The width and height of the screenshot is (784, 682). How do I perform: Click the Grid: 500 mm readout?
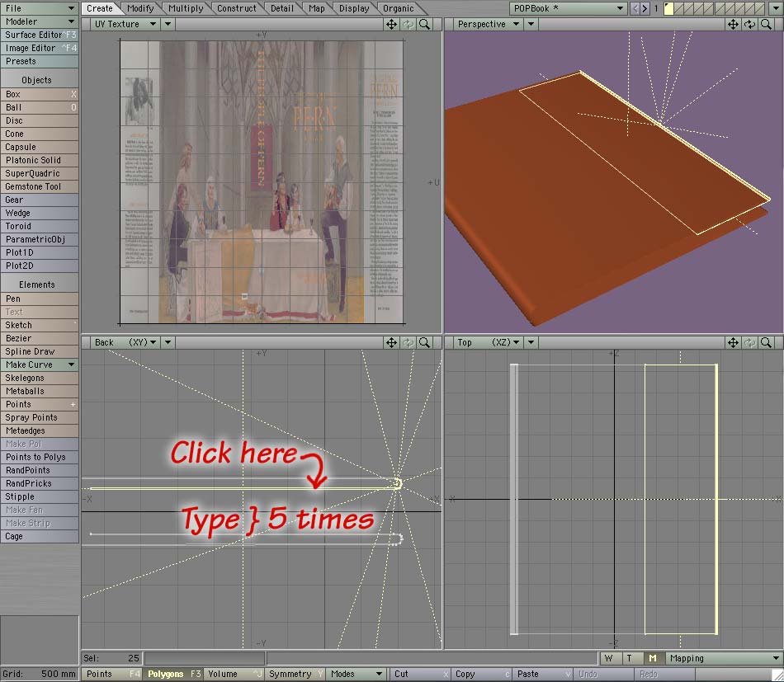tap(39, 674)
